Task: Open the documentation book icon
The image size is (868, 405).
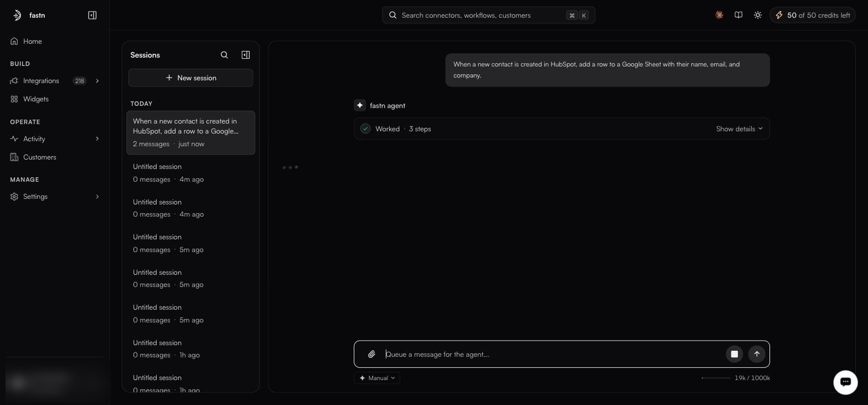Action: [x=738, y=16]
